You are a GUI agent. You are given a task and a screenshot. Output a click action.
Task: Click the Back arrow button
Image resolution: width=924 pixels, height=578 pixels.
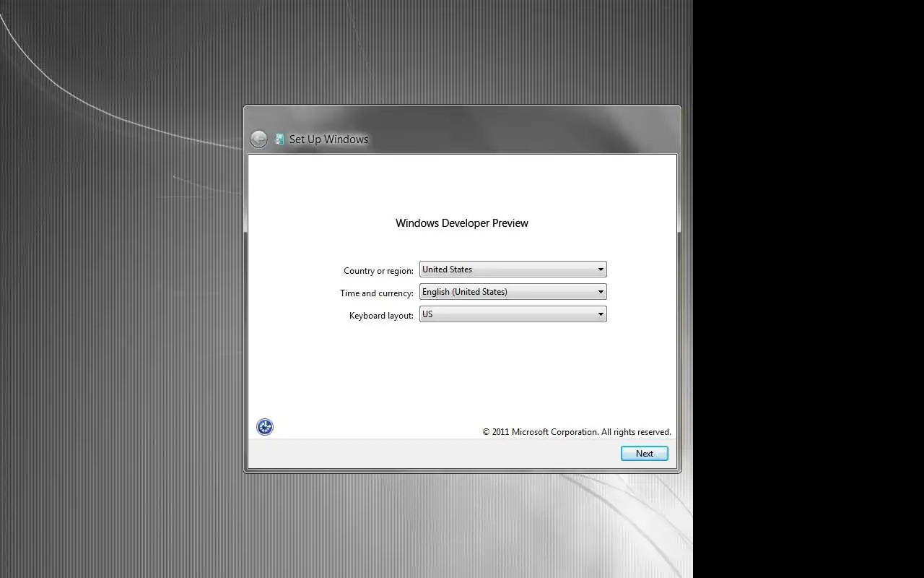[258, 139]
